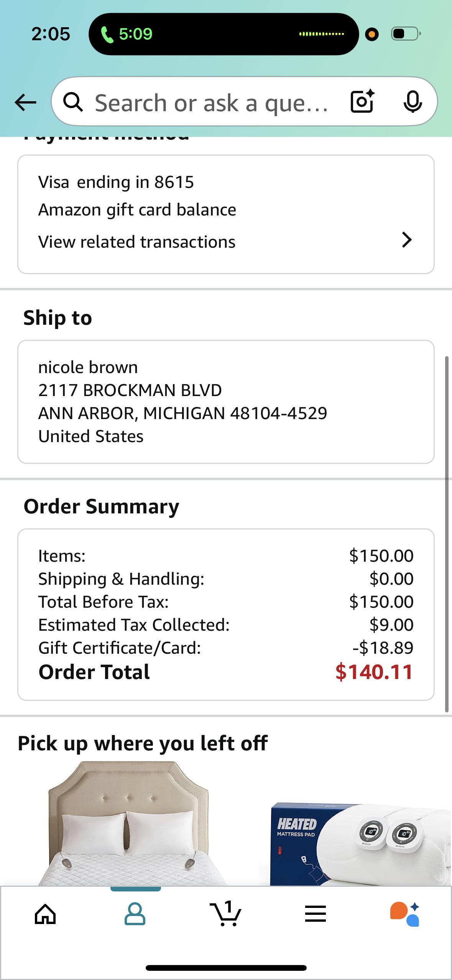Tap the microphone voice search icon

413,102
